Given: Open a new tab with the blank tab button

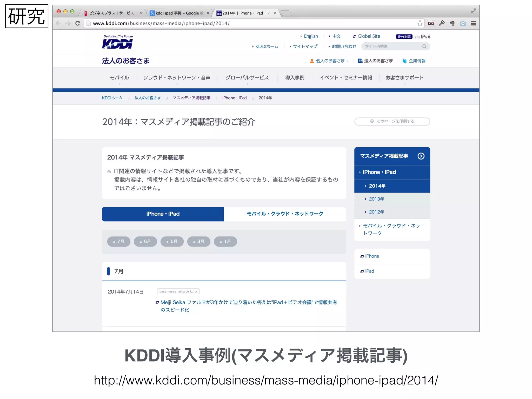Looking at the screenshot, I should (x=286, y=13).
